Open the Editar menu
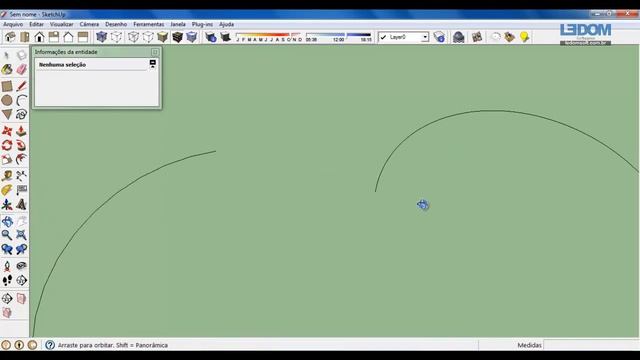The height and width of the screenshot is (360, 640). pos(36,24)
